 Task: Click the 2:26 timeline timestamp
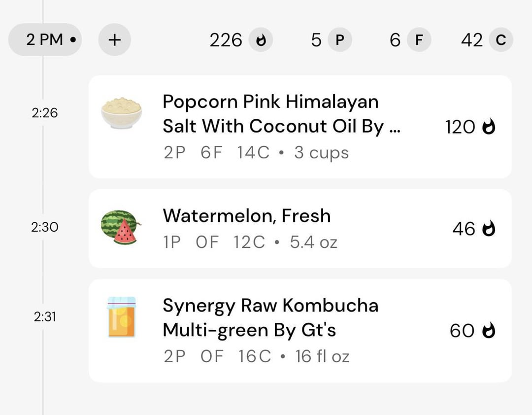click(45, 113)
